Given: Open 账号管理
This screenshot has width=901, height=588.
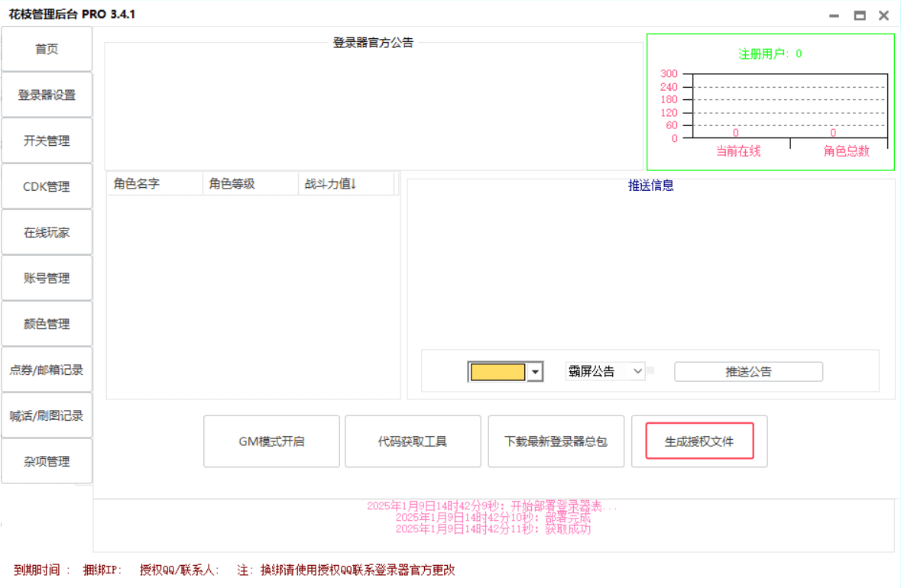Looking at the screenshot, I should coord(47,277).
